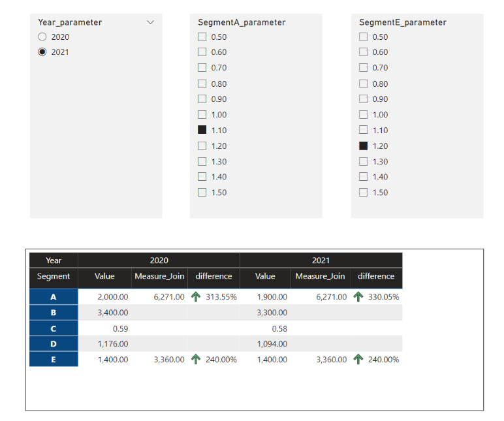This screenshot has width=504, height=421.
Task: Select Segment C row header
Action: point(54,328)
